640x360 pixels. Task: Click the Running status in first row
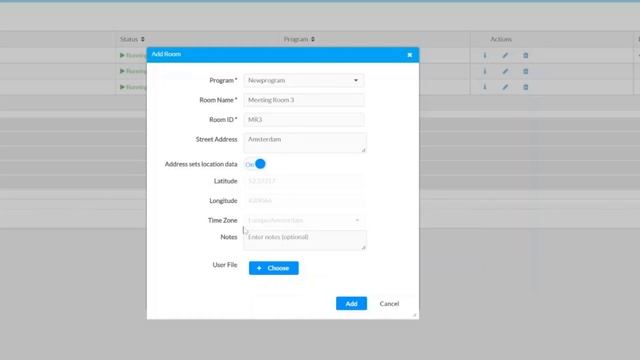pyautogui.click(x=133, y=55)
